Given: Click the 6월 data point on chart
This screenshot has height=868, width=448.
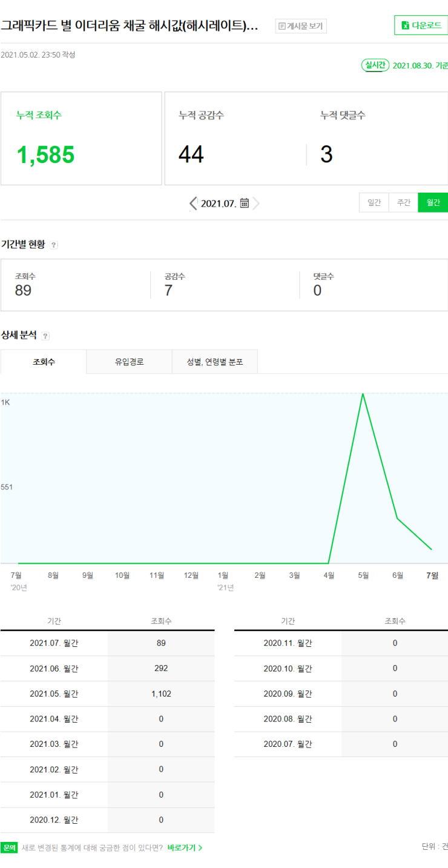Looking at the screenshot, I should [x=397, y=518].
